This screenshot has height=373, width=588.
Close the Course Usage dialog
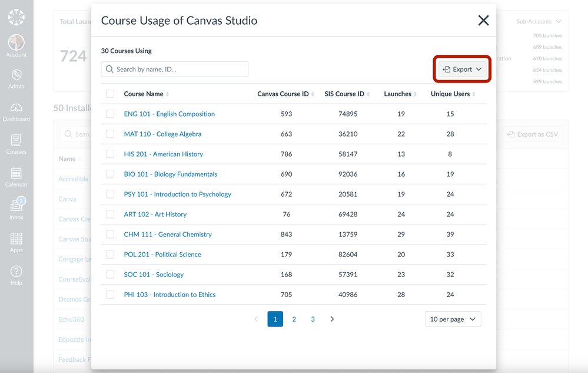click(x=483, y=21)
